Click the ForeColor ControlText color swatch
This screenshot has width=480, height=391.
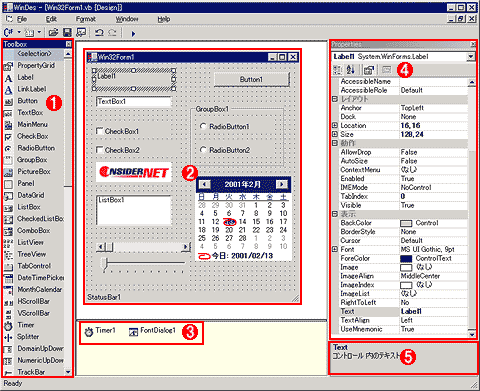[x=406, y=258]
